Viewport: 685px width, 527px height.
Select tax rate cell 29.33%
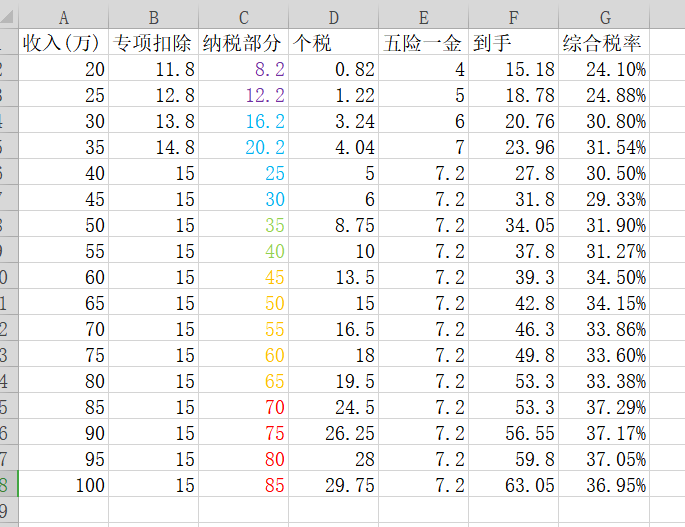point(604,198)
